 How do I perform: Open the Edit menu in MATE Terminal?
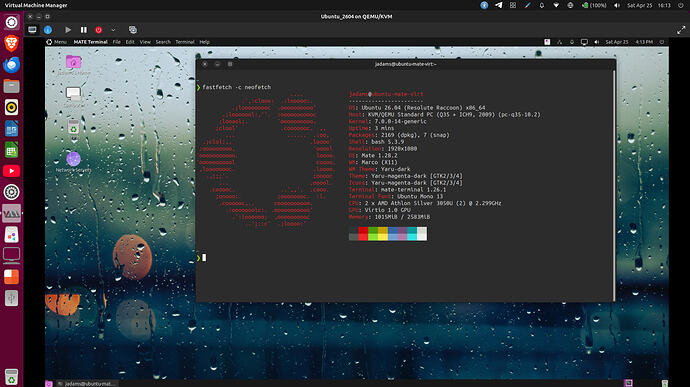(130, 42)
